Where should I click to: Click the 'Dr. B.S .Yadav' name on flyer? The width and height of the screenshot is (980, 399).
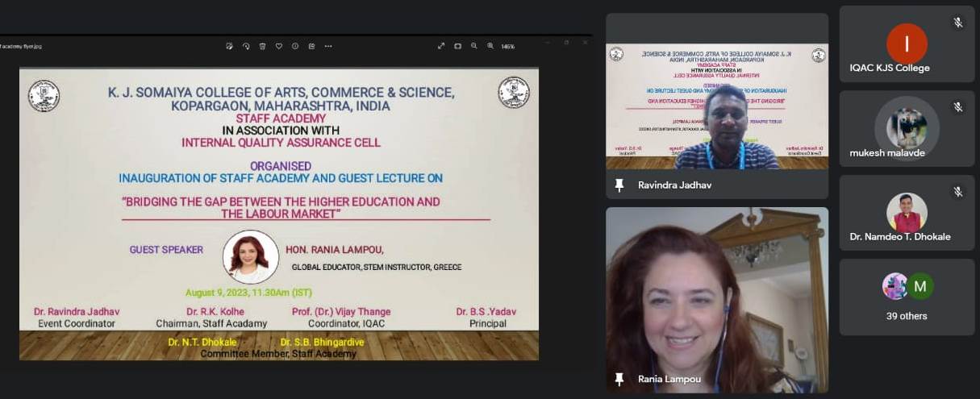(x=486, y=312)
